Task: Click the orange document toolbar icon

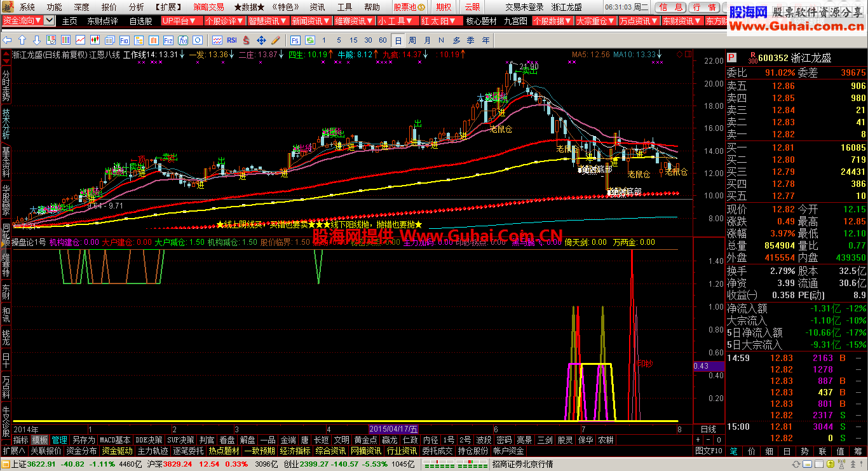Action: pyautogui.click(x=153, y=40)
